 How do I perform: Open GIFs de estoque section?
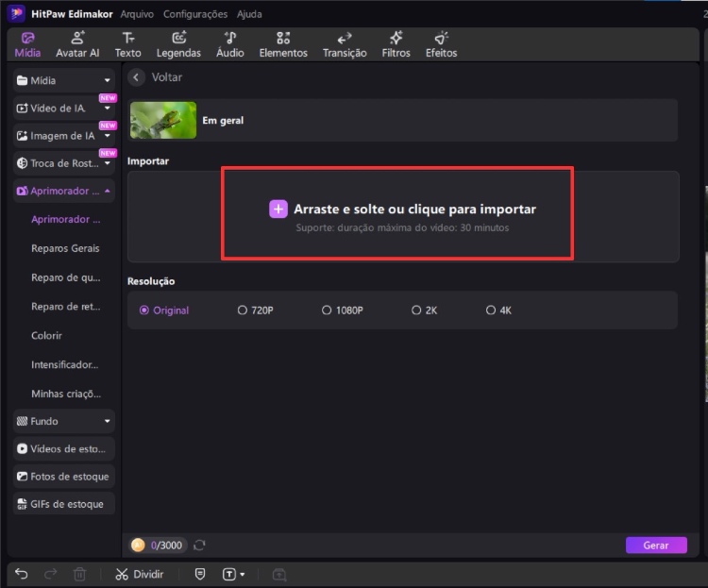(x=63, y=504)
